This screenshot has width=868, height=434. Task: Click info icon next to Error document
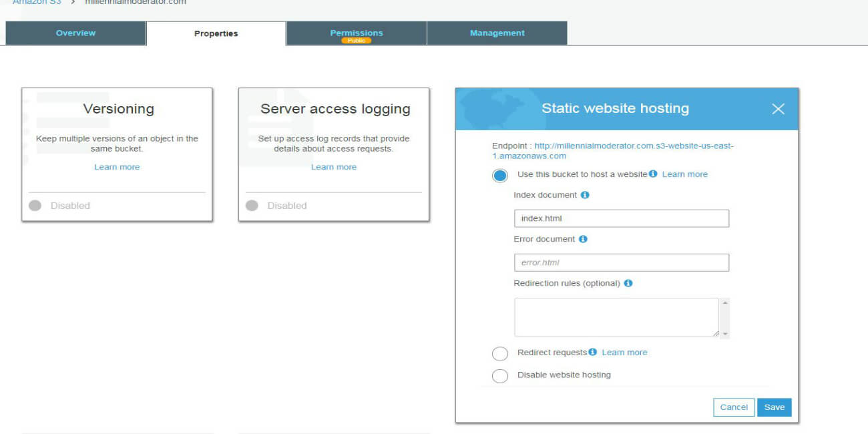[583, 239]
